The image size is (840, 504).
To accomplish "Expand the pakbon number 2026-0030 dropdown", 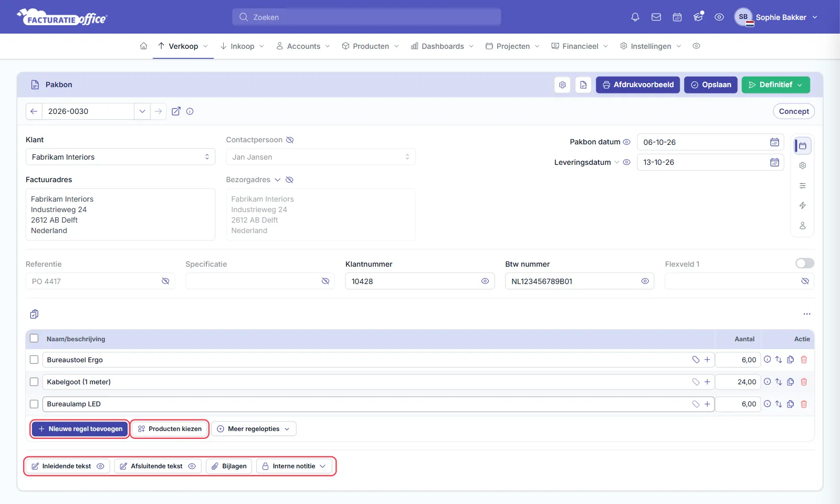I will (x=142, y=111).
